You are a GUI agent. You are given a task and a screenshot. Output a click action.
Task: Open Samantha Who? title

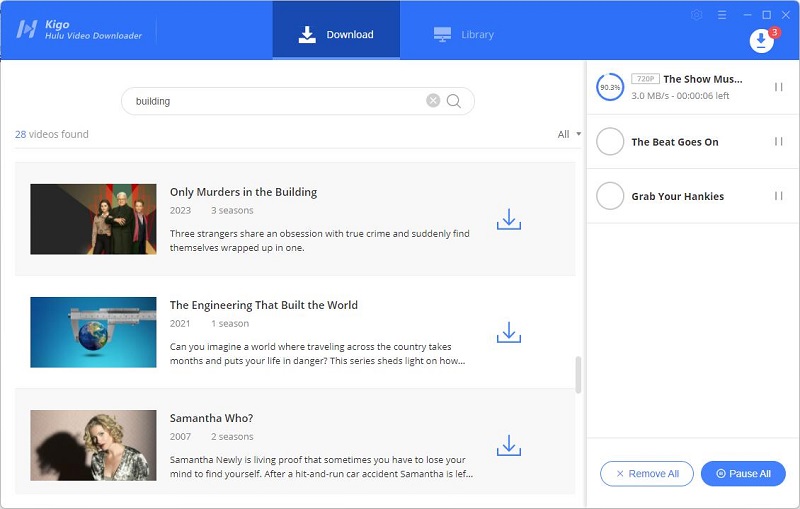pyautogui.click(x=211, y=418)
